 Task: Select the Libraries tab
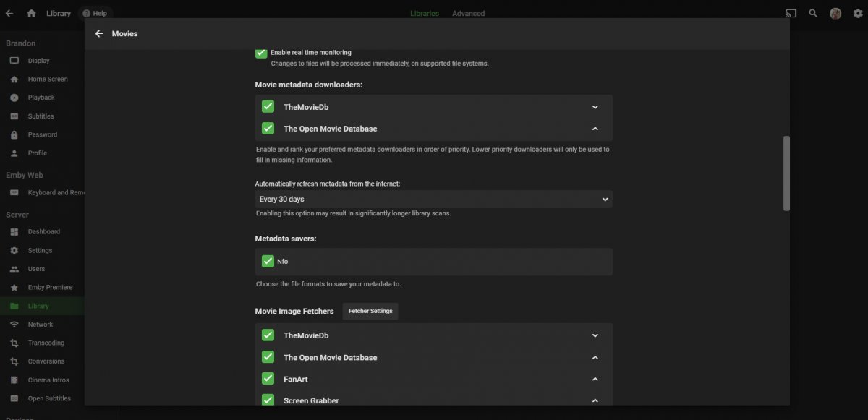(x=425, y=13)
